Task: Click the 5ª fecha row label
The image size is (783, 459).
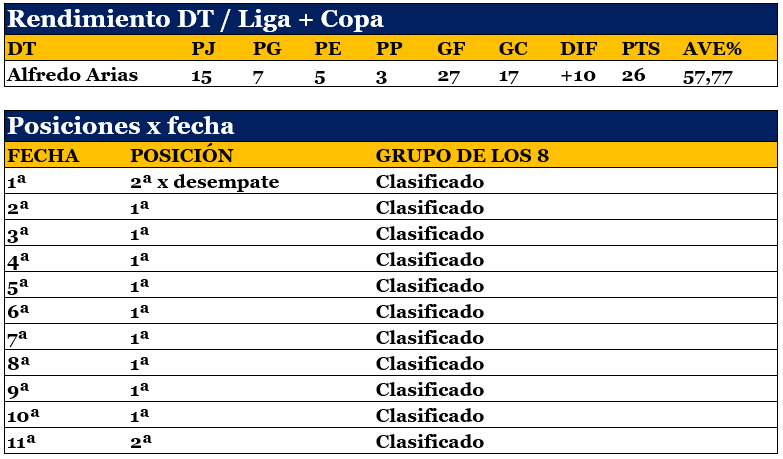Action: point(18,286)
